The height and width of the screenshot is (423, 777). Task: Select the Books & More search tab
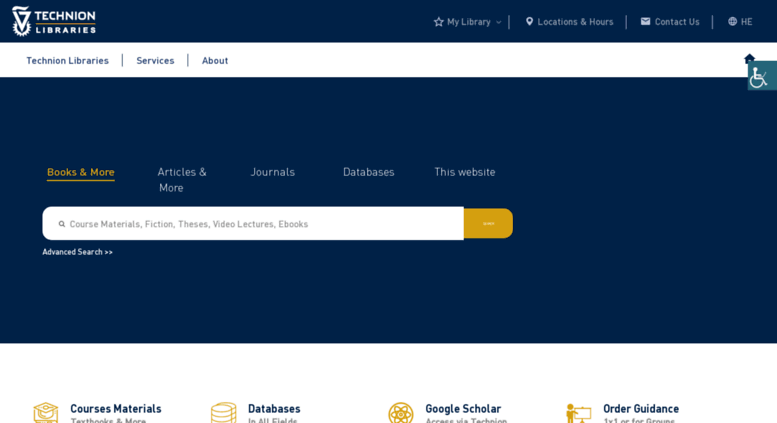click(x=81, y=172)
